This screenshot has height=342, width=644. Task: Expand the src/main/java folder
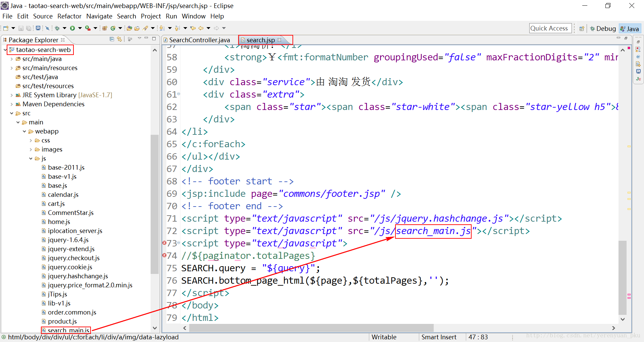coord(11,59)
